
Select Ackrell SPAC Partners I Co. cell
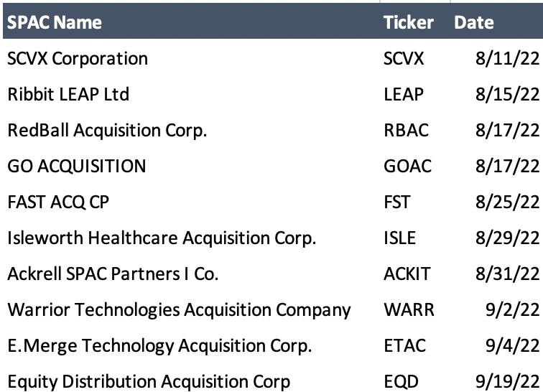pos(113,274)
